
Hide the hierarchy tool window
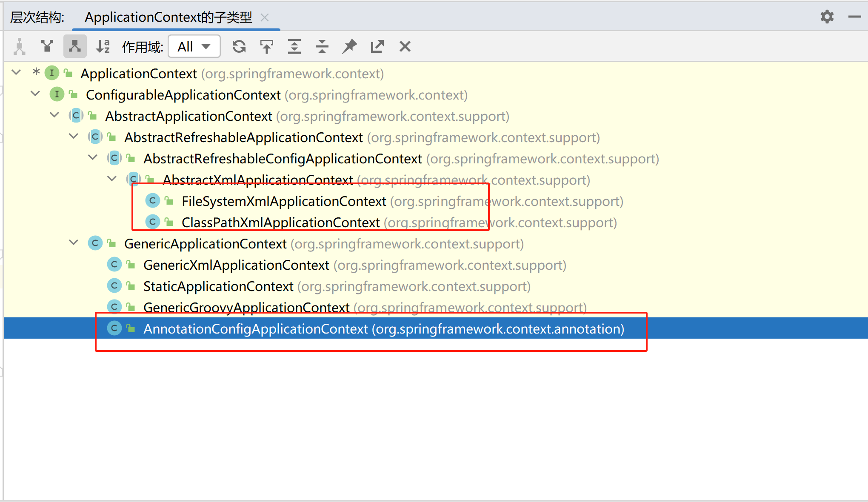click(x=855, y=17)
